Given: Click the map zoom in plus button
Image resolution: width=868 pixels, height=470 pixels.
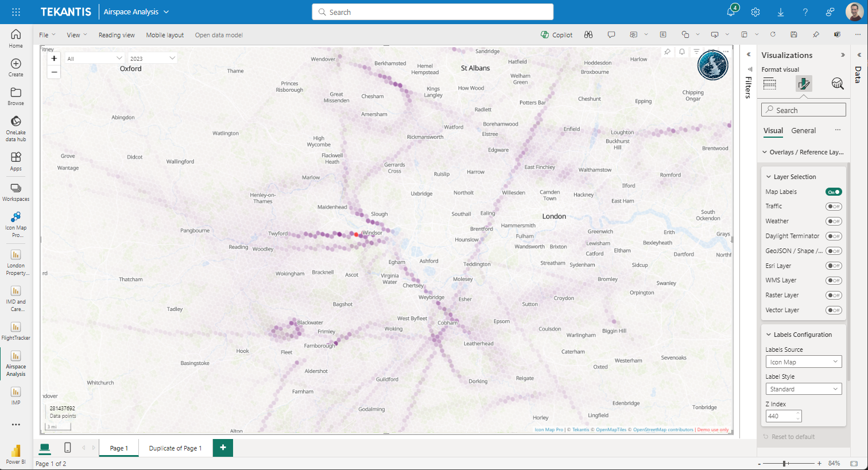Looking at the screenshot, I should tap(54, 59).
